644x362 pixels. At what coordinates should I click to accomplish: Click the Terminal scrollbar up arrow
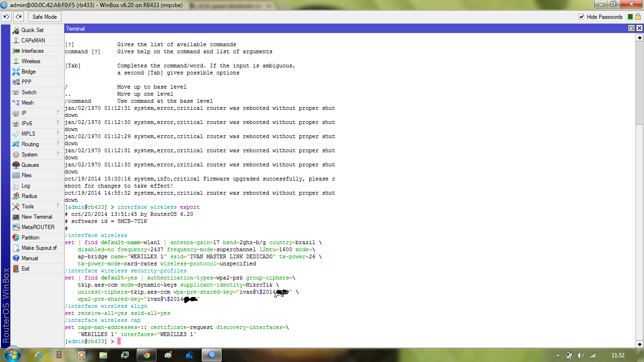(640, 36)
